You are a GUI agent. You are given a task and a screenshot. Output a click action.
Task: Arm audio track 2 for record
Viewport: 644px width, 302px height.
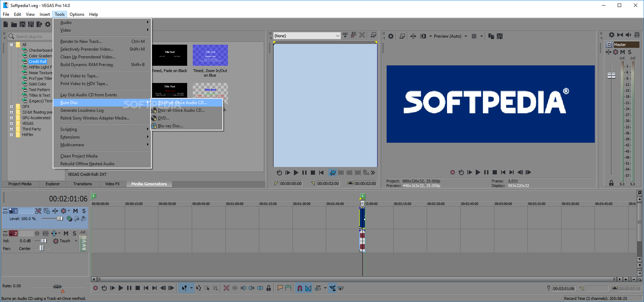click(37, 233)
